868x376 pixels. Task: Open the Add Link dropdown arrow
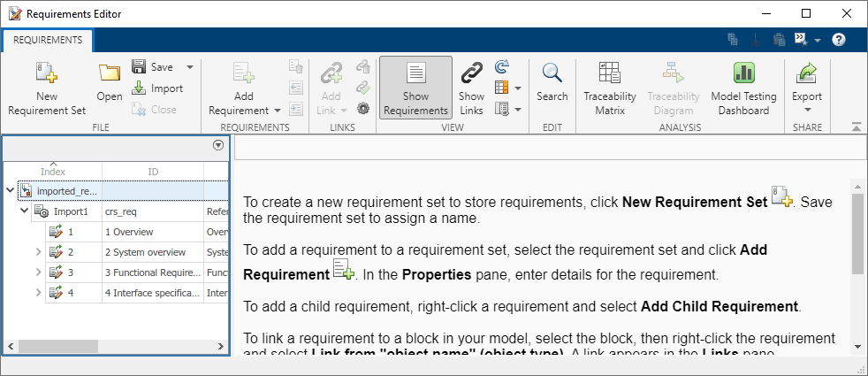(x=344, y=111)
